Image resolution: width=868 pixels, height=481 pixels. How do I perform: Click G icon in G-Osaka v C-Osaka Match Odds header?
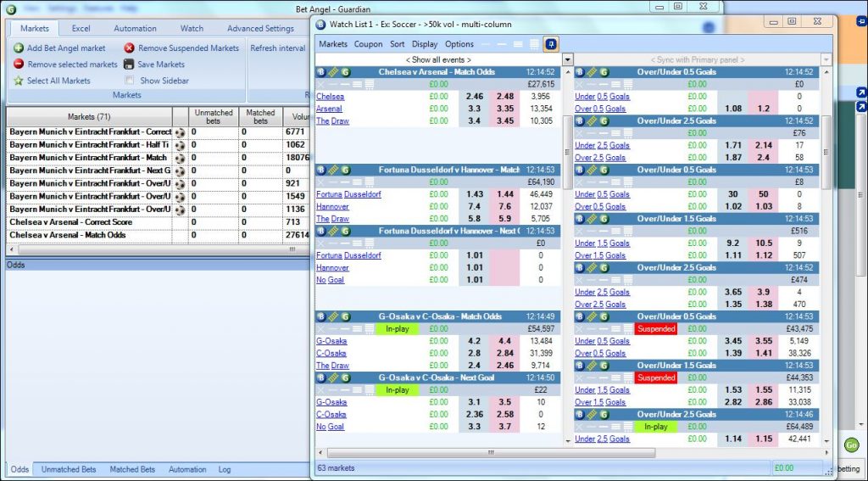click(x=346, y=316)
